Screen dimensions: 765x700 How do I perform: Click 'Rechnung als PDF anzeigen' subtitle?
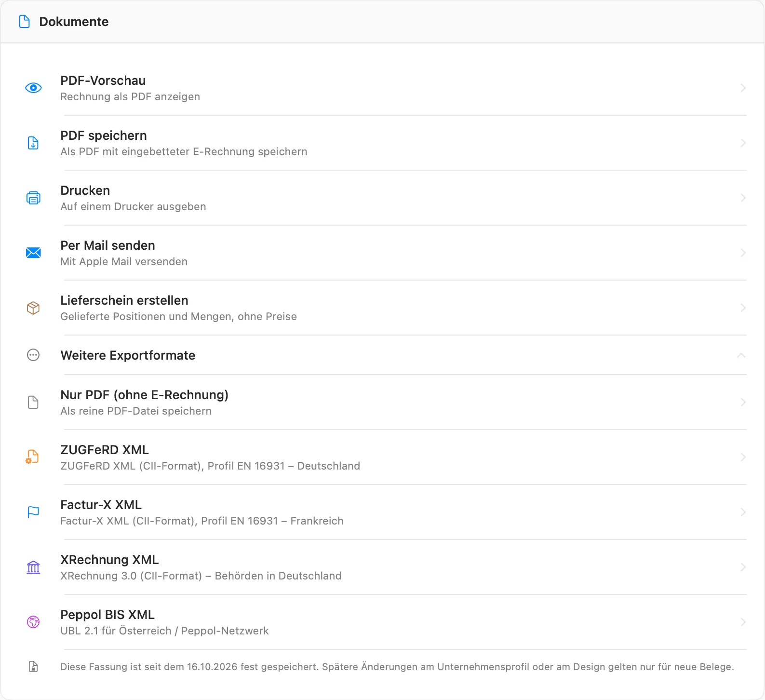pos(130,97)
